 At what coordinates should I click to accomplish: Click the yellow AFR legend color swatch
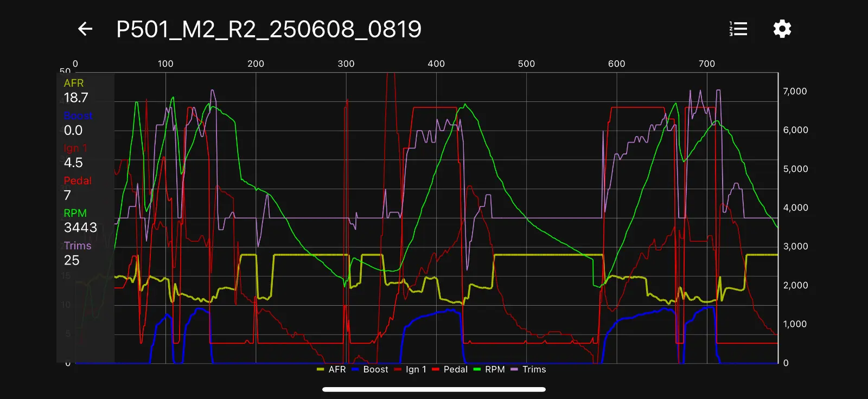pos(321,370)
